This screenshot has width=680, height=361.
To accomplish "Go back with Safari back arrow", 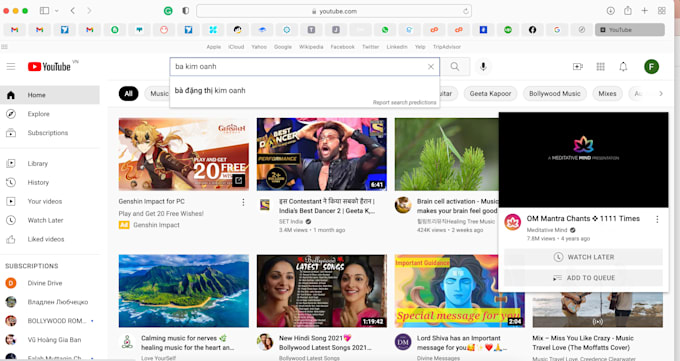I will pos(72,11).
